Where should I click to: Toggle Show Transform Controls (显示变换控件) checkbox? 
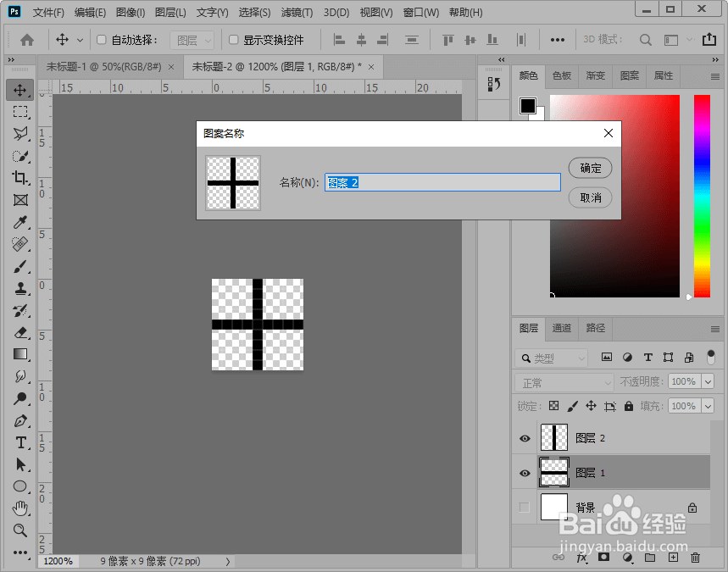(234, 40)
